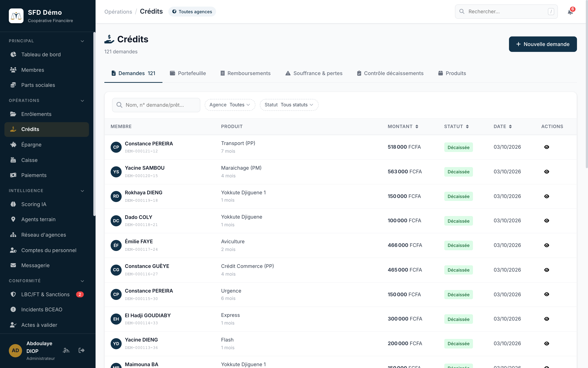
Task: Sort table by MONTANT column
Action: (403, 126)
